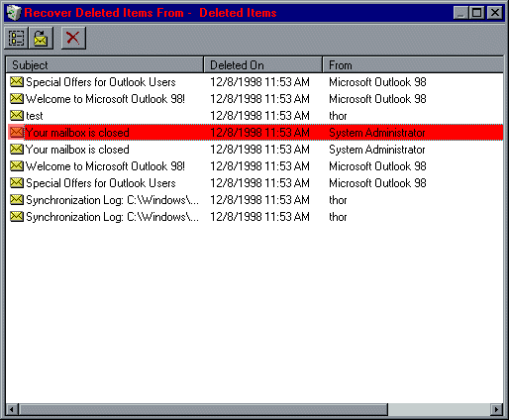Sort by the Subject column header
This screenshot has height=420, width=509.
pyautogui.click(x=105, y=65)
